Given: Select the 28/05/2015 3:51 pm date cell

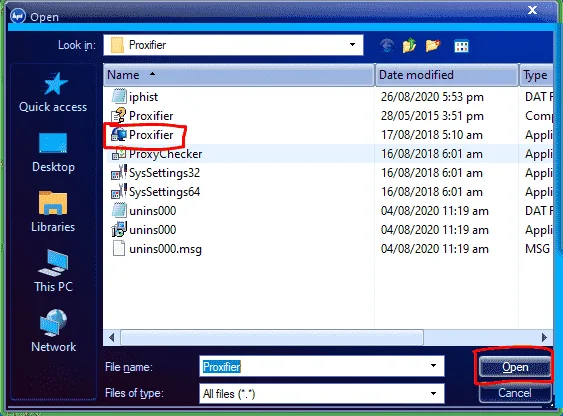Looking at the screenshot, I should pyautogui.click(x=432, y=116).
